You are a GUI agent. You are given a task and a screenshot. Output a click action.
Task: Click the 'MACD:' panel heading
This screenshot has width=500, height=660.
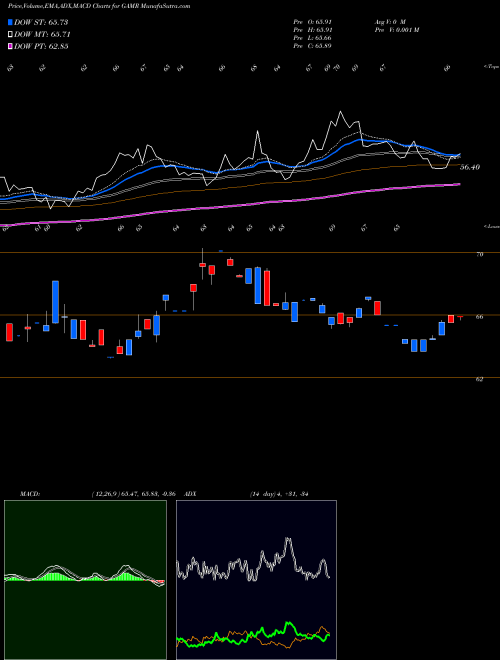point(29,494)
